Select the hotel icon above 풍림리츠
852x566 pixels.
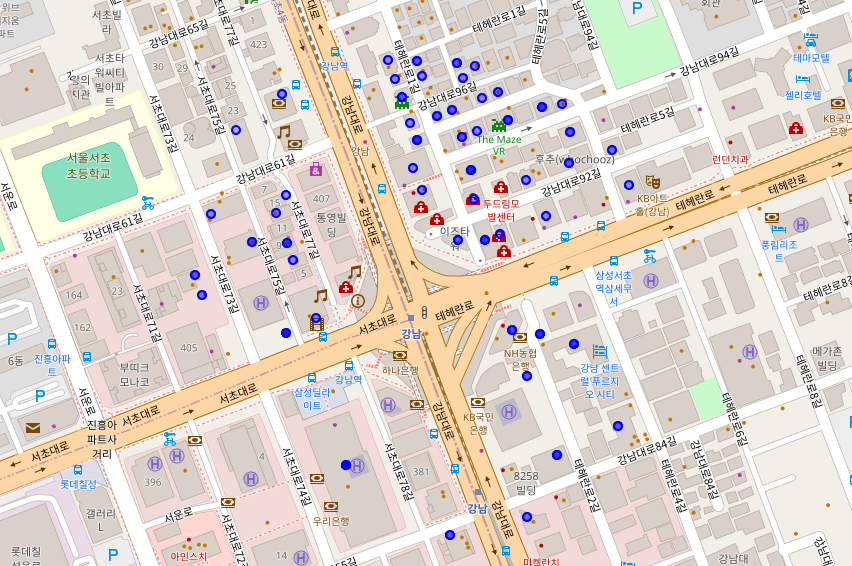pos(772,217)
